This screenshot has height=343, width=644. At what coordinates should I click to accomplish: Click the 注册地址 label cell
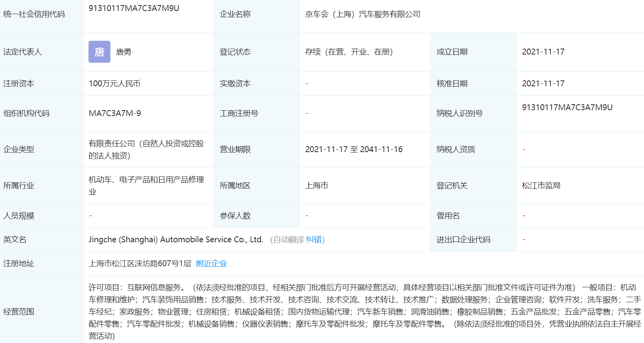point(41,263)
